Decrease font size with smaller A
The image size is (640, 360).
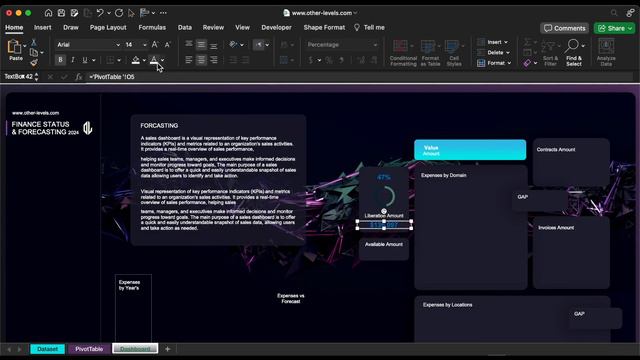(167, 44)
